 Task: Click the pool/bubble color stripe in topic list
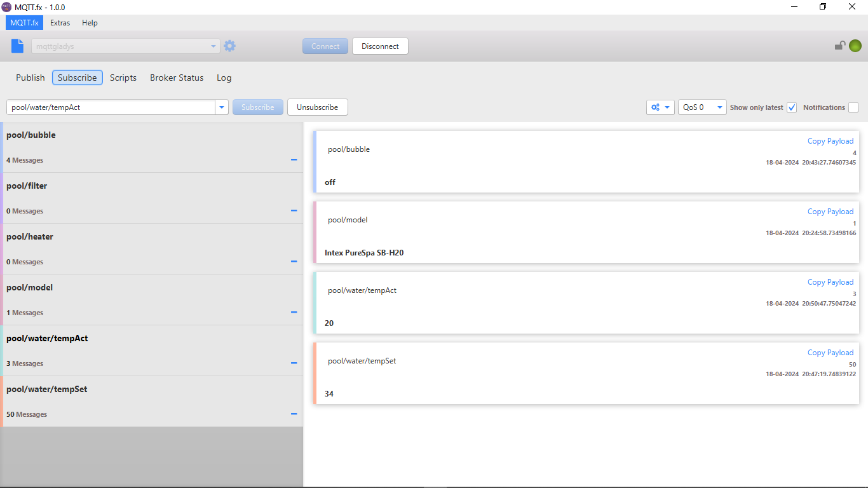[x=1, y=147]
